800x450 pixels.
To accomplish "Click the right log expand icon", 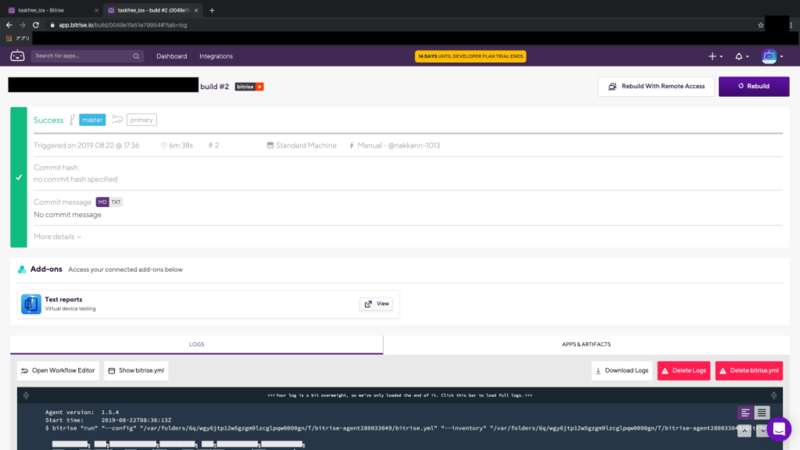I will [774, 395].
